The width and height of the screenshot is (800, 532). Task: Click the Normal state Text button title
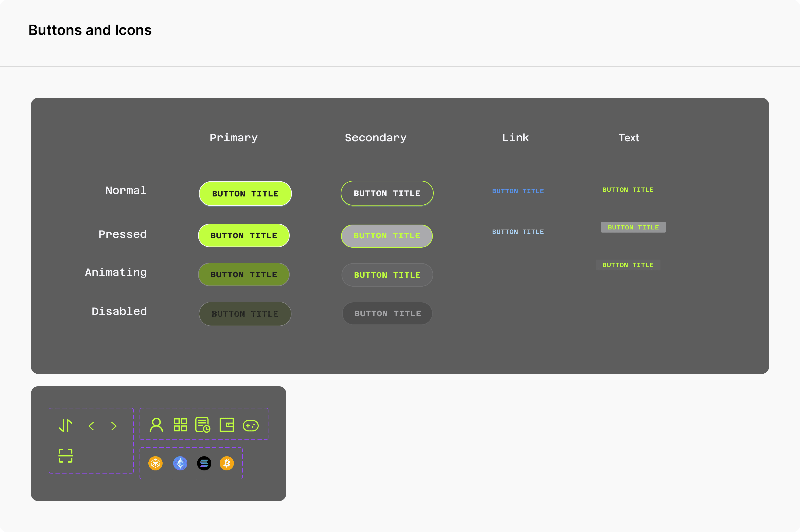628,190
